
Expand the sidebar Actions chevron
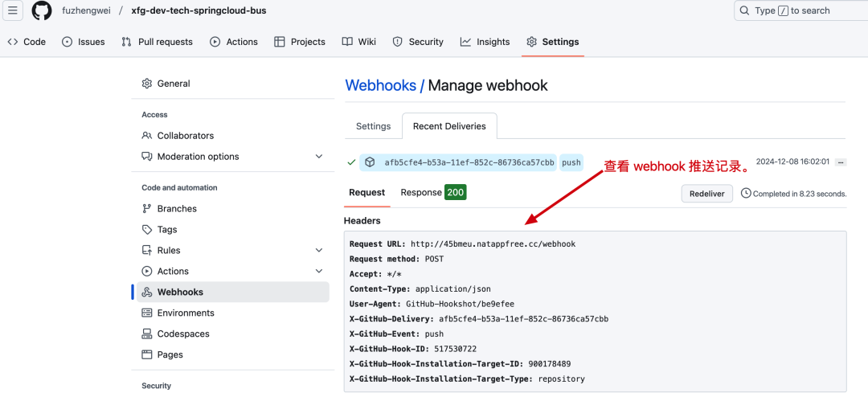tap(319, 271)
